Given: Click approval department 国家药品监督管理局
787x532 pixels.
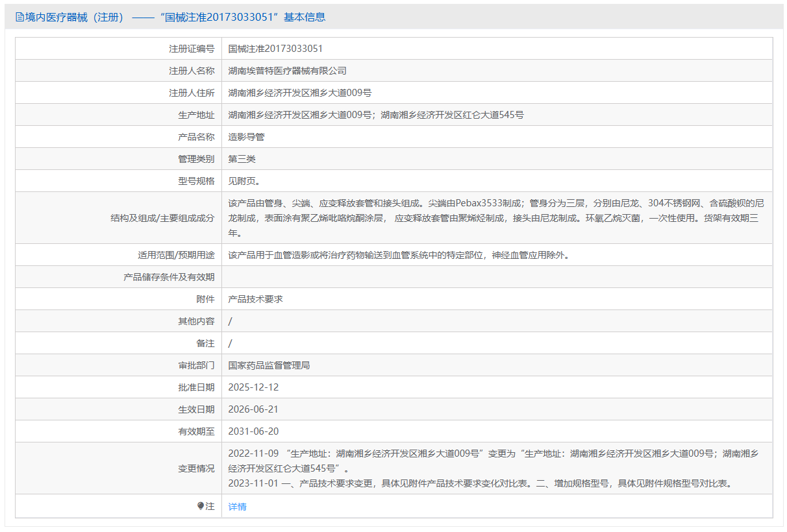Looking at the screenshot, I should [269, 365].
